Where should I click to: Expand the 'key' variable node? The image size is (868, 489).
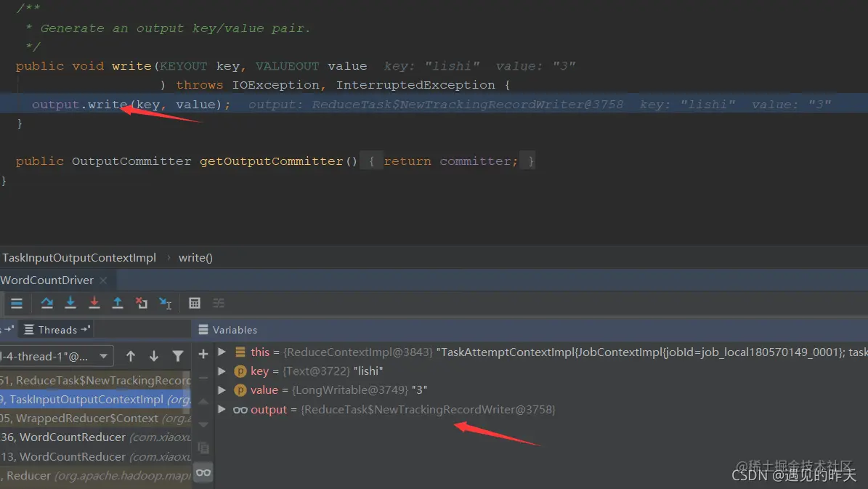tap(222, 371)
